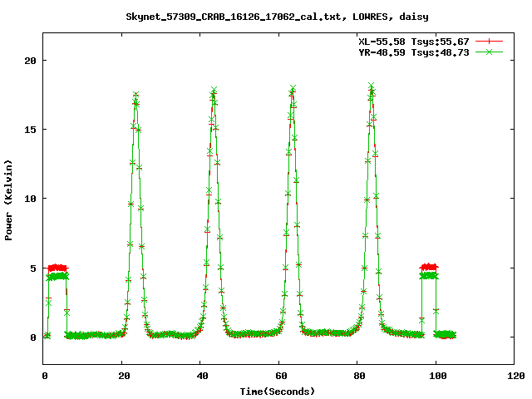Click the 20 tick label on y-axis
The image size is (532, 399).
point(29,61)
